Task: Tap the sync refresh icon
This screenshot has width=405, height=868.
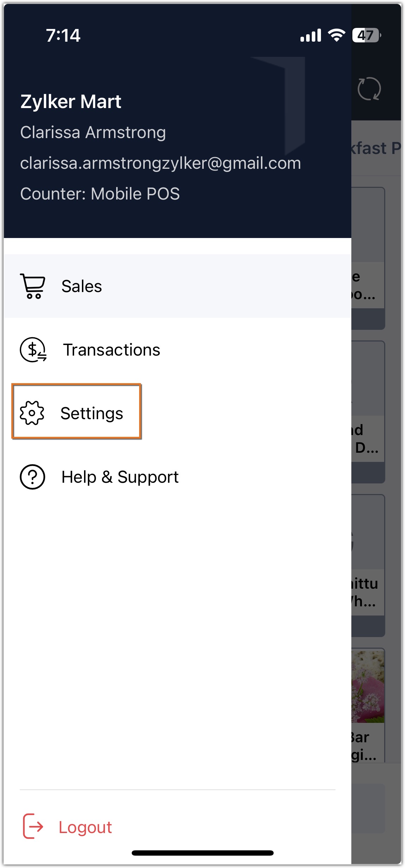Action: click(x=369, y=89)
